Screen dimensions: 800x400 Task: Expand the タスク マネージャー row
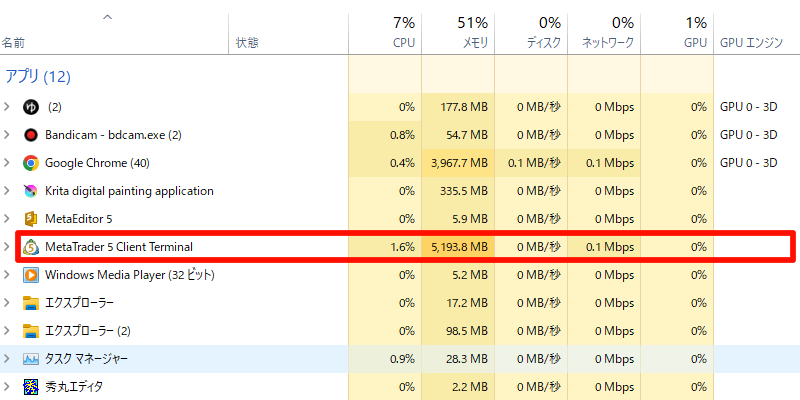(x=7, y=359)
